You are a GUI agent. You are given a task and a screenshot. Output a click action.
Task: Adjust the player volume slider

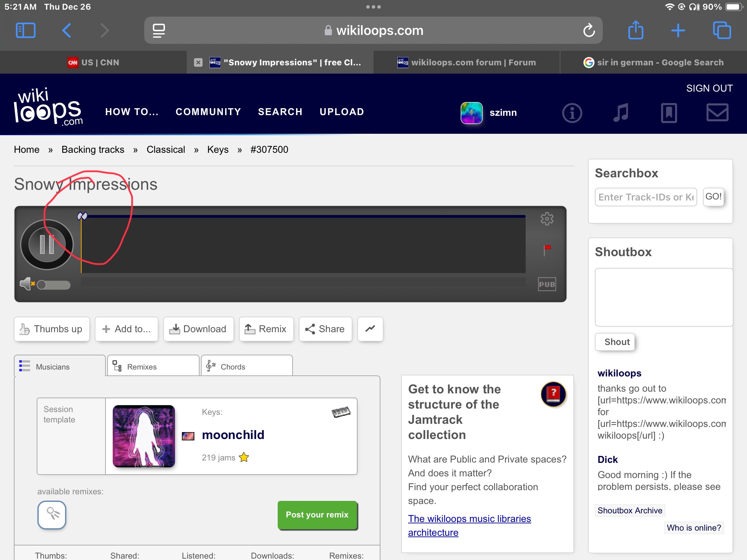(x=54, y=285)
